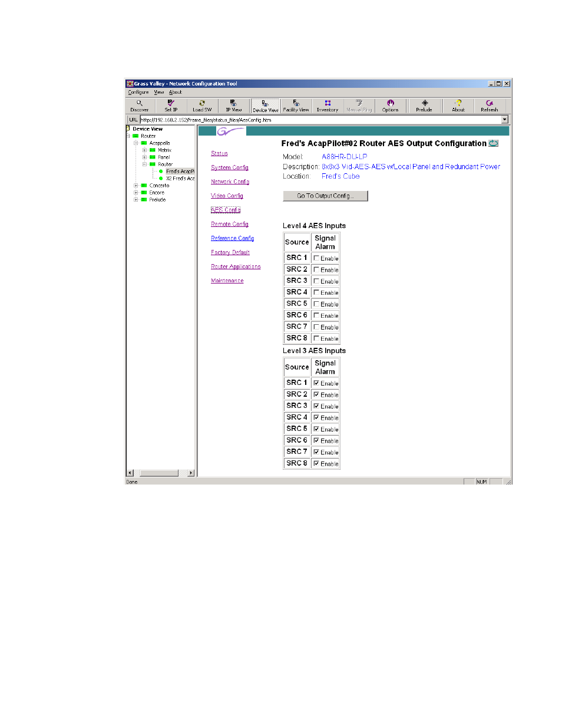
Task: Disable Level 3 SRC 8 signal alarm
Action: pos(316,464)
